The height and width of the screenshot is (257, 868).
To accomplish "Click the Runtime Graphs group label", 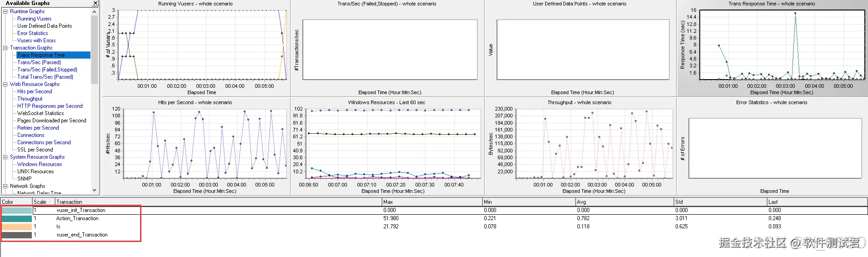I will coord(27,11).
